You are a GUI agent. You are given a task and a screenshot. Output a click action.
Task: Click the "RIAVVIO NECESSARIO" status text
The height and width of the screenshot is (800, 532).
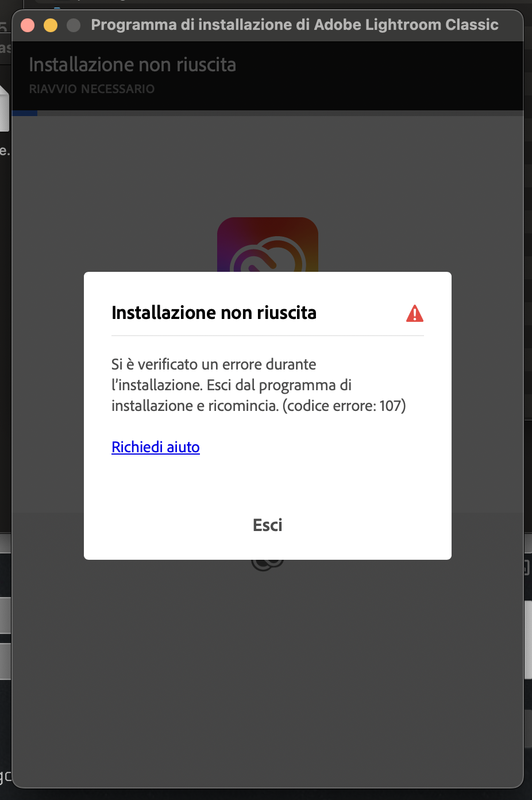(92, 89)
